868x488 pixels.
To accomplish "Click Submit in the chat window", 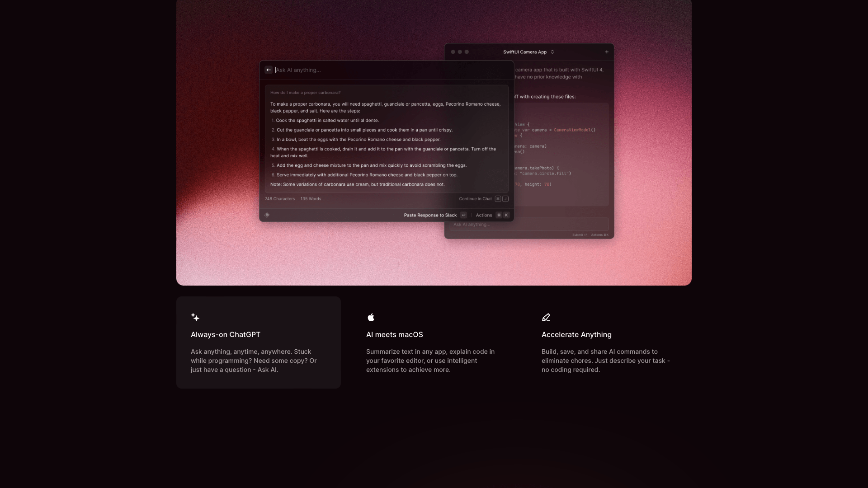I will [579, 235].
